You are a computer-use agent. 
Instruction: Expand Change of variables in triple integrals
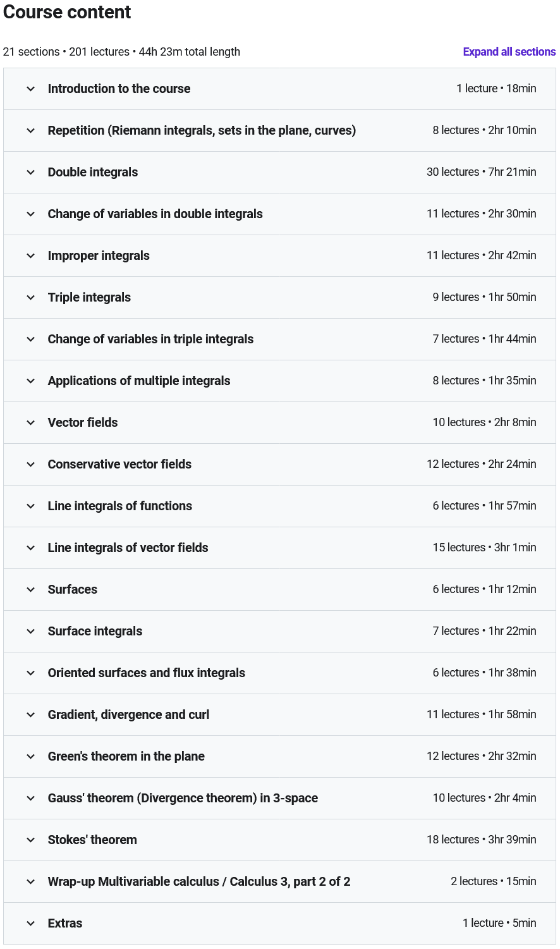(150, 340)
